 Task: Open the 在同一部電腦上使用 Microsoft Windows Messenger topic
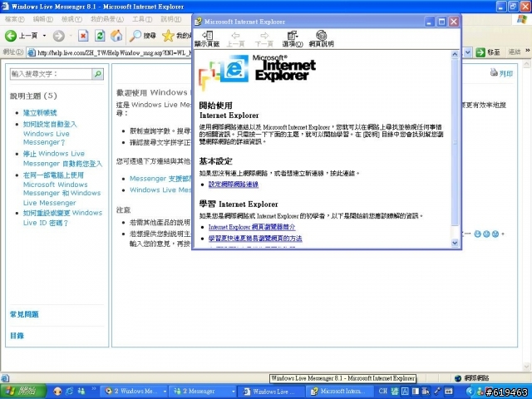tap(62, 189)
